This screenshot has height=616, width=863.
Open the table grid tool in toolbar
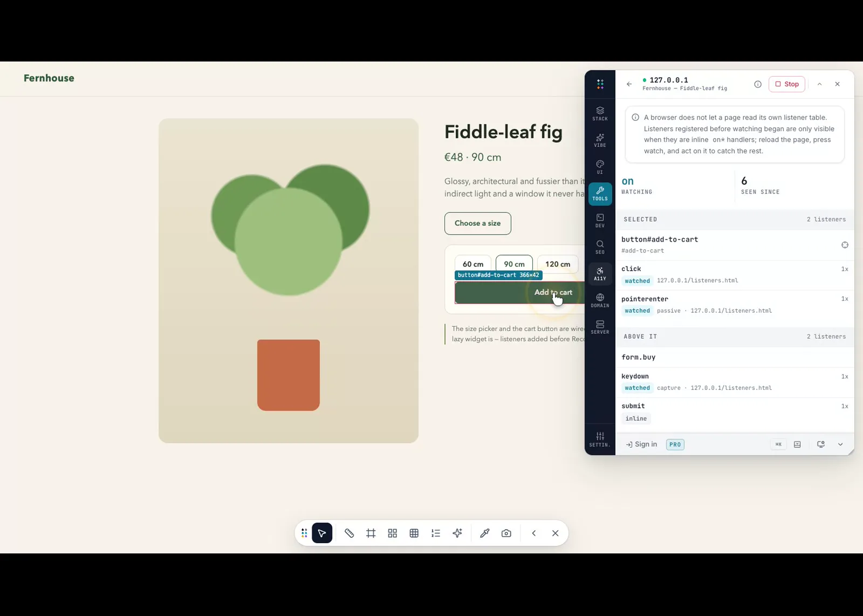pos(414,533)
